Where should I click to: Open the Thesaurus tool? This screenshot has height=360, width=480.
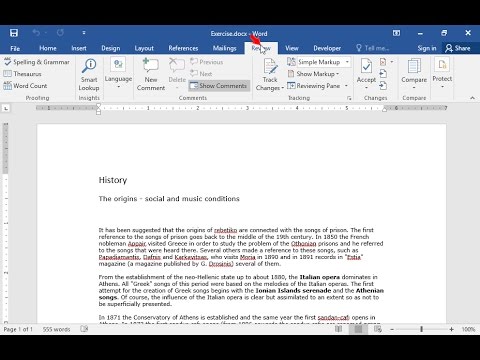click(22, 74)
